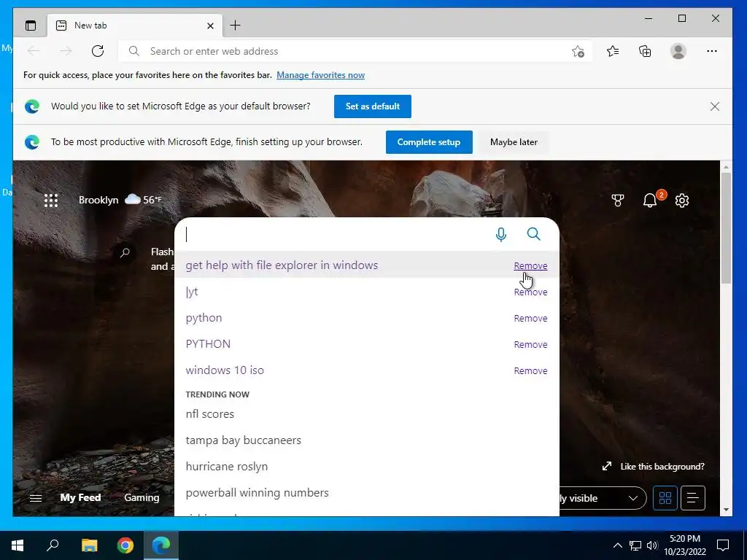Viewport: 747px width, 560px height.
Task: Click the page vertical scrollbar thumb
Action: pos(726,228)
